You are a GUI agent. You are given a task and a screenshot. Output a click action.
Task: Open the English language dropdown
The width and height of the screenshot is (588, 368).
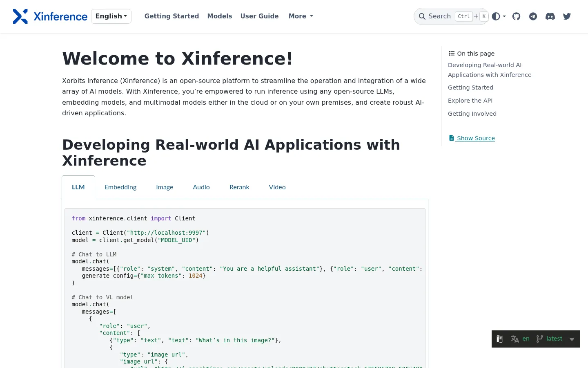coord(111,16)
